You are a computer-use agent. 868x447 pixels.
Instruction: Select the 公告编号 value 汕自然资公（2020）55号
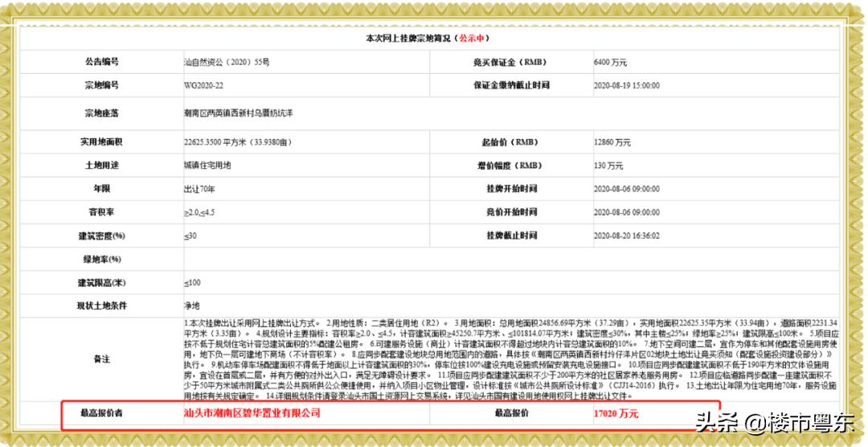pyautogui.click(x=226, y=62)
